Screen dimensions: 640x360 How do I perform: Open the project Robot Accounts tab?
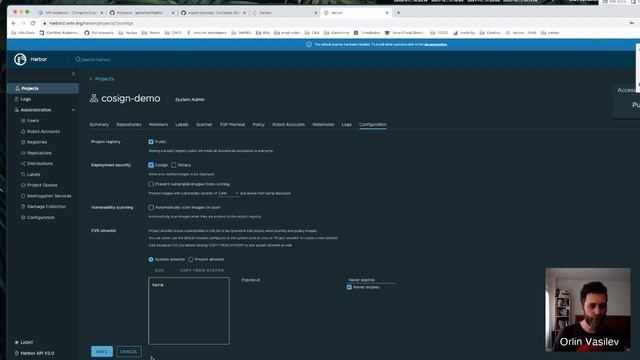pos(289,124)
